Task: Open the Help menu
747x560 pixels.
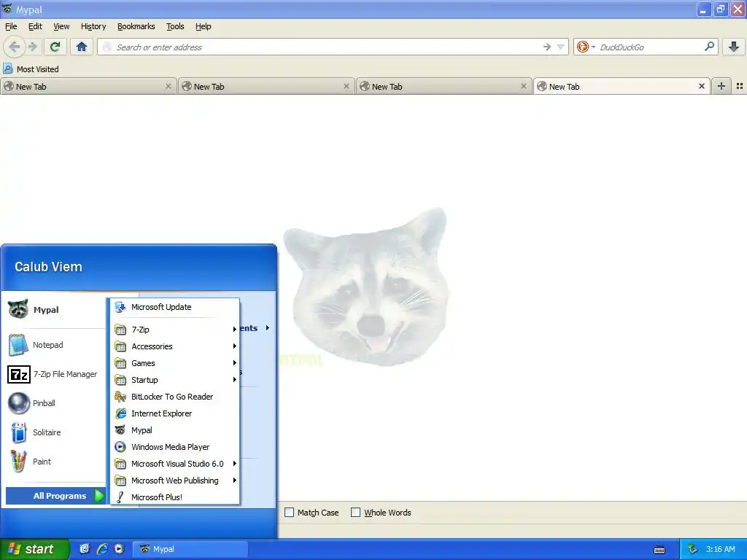Action: pos(204,26)
